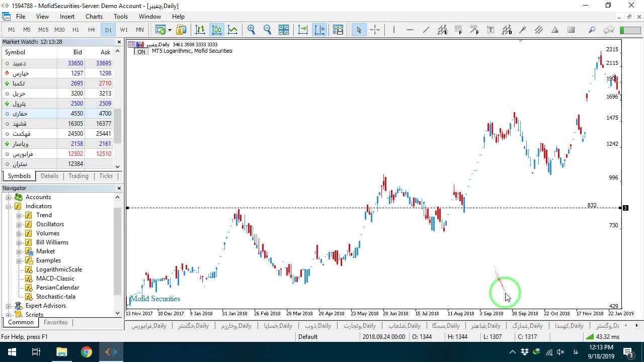Expand the Oscillators folder
The width and height of the screenshot is (644, 362).
(19, 224)
